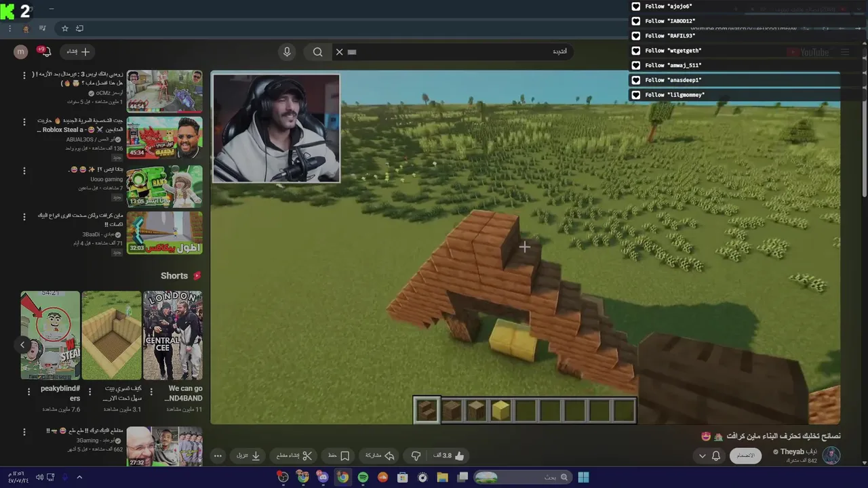The image size is (868, 488).
Task: Click the Minecraft video player area
Action: (525, 247)
